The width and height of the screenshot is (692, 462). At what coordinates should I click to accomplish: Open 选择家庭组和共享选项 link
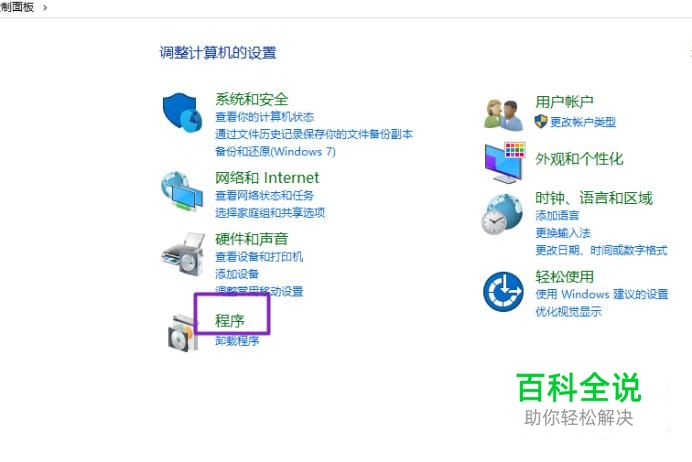tap(270, 213)
